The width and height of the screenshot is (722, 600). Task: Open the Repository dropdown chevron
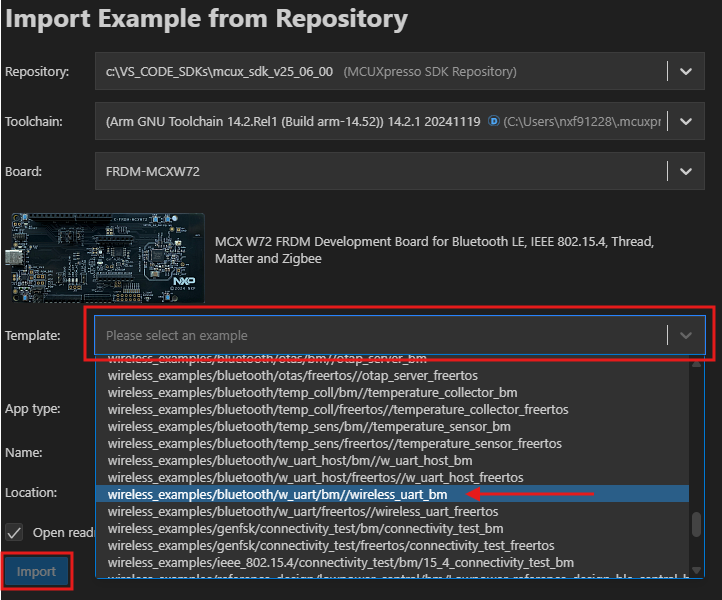[686, 71]
